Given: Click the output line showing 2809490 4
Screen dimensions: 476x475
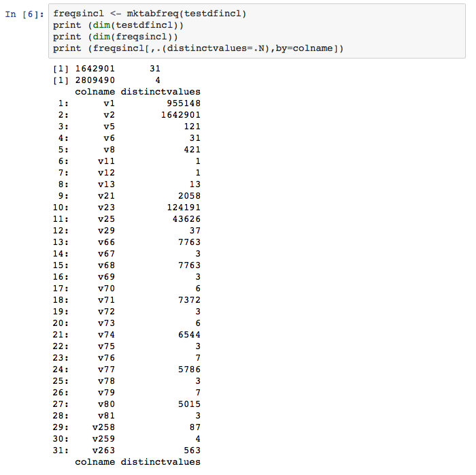Looking at the screenshot, I should tap(105, 80).
